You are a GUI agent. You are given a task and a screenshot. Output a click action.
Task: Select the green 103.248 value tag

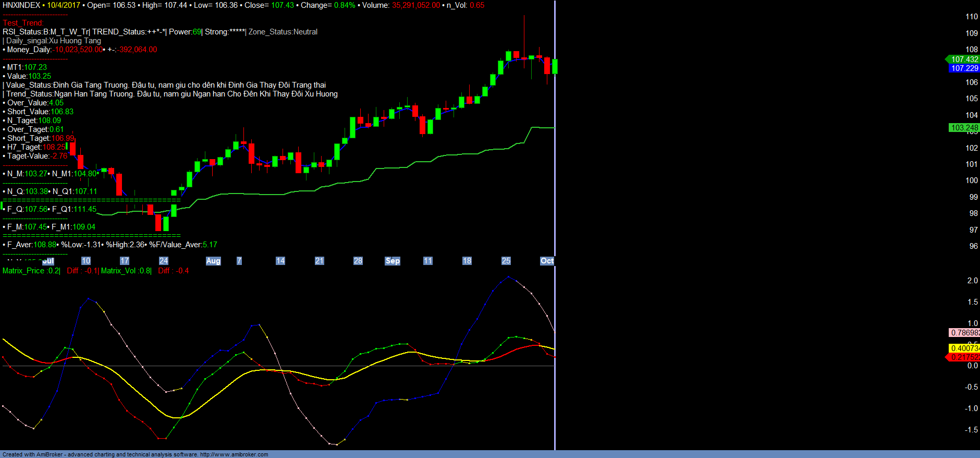point(964,128)
